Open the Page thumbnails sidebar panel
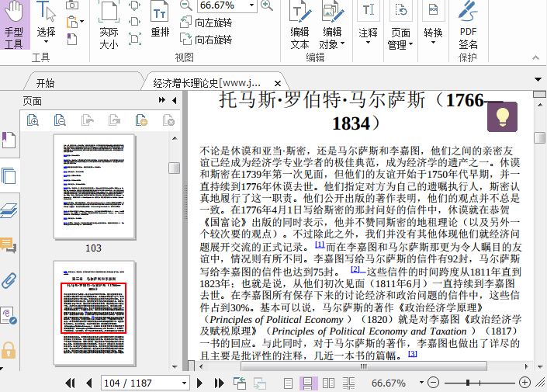547x392 pixels. pyautogui.click(x=9, y=175)
